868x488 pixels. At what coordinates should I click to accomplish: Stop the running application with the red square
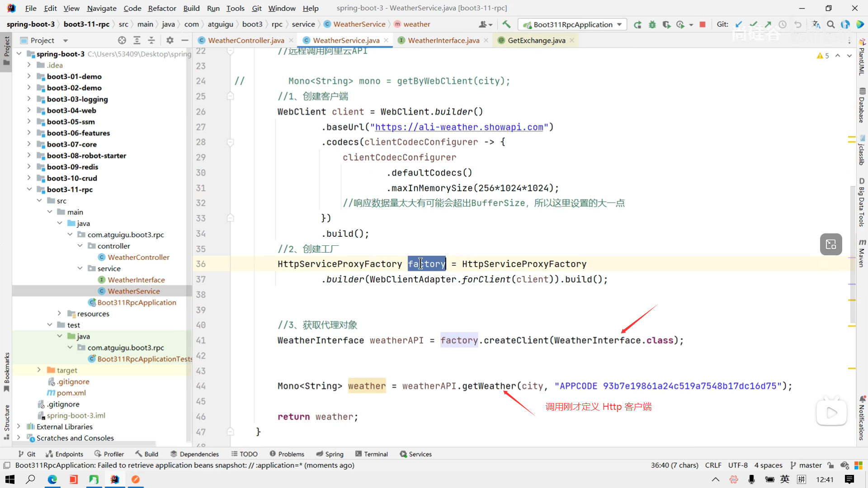[703, 24]
